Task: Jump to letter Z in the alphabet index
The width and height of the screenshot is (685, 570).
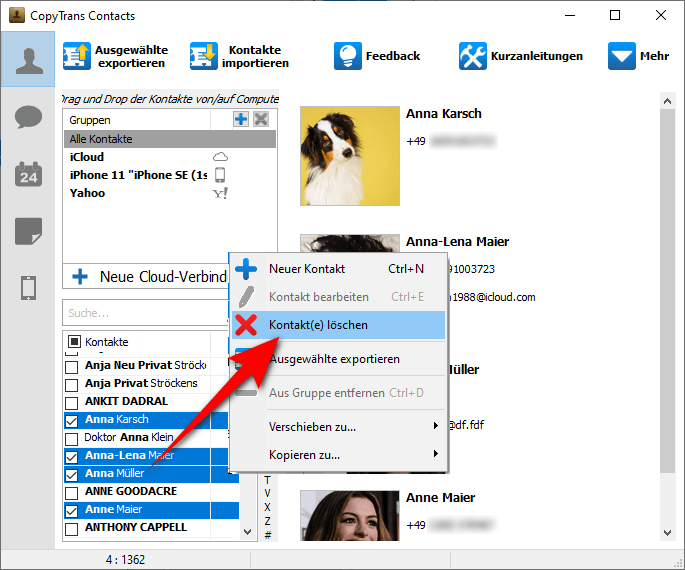Action: tap(267, 521)
